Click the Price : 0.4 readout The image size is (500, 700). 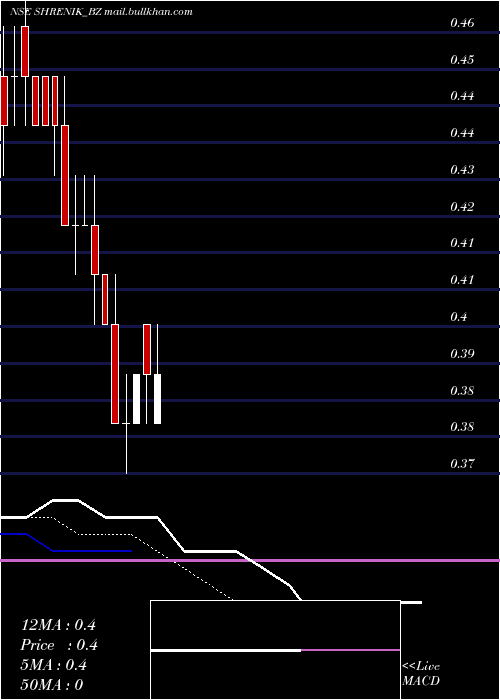click(59, 645)
